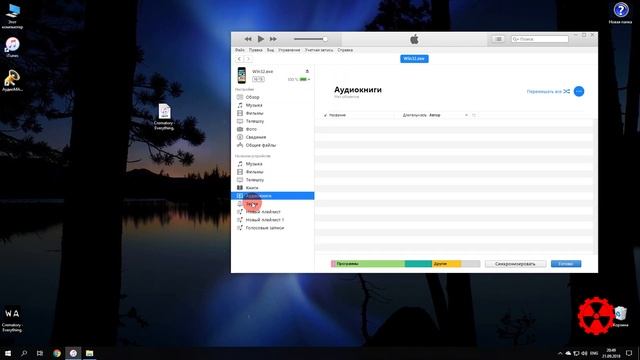Select the Новая папка desktop icon
The height and width of the screenshot is (360, 640).
(x=620, y=13)
